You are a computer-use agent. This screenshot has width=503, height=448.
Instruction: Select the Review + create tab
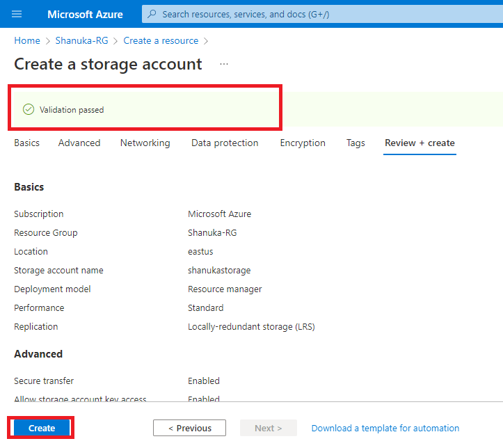coord(420,143)
